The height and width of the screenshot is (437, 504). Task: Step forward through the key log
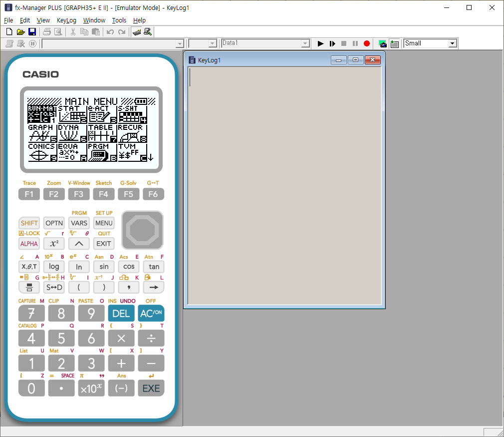[332, 43]
